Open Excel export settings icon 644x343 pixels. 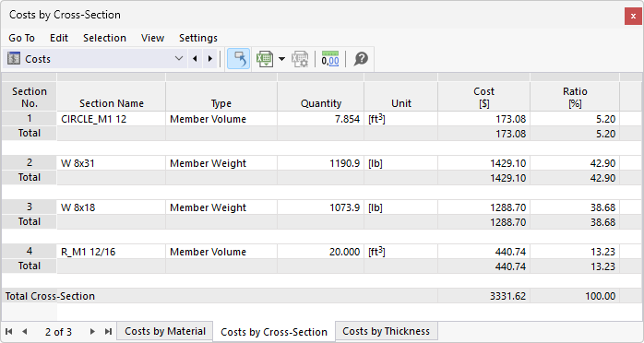(300, 59)
